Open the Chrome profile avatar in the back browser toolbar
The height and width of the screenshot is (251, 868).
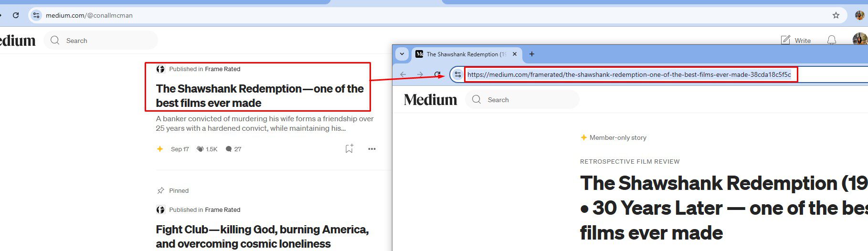click(859, 15)
